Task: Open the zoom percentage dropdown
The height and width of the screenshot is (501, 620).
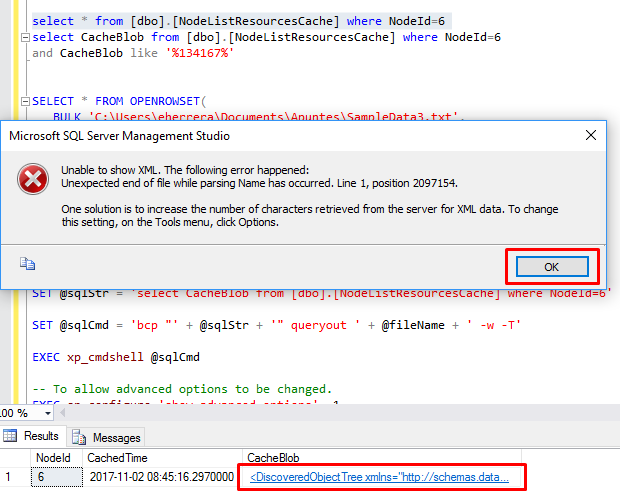Action: (x=48, y=414)
